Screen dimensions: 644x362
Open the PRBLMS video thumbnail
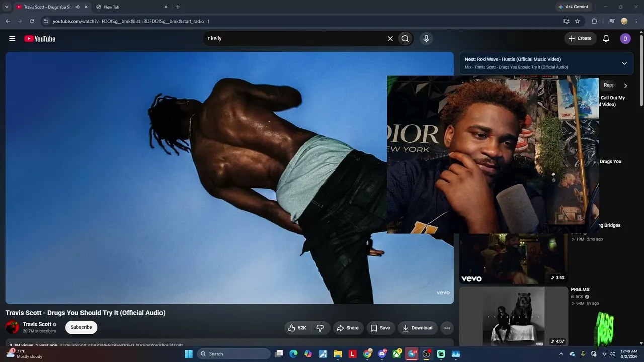[514, 316]
